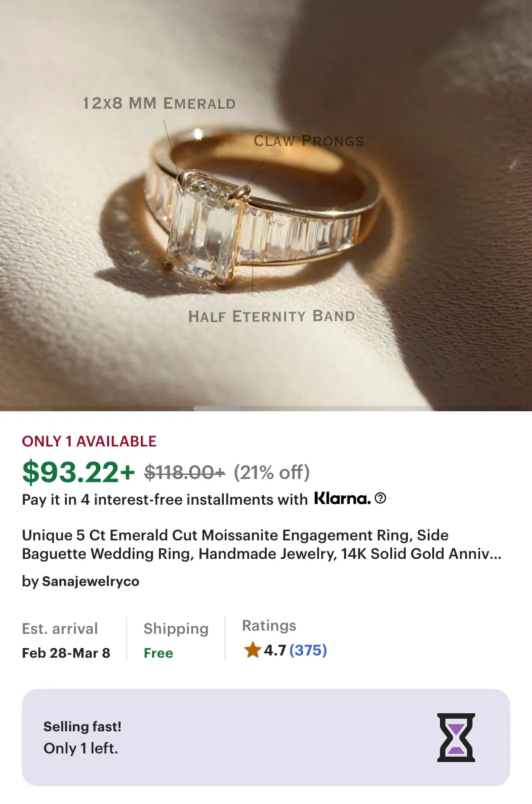Select the Shipping column label
Viewport: 532px width, 804px height.
175,628
